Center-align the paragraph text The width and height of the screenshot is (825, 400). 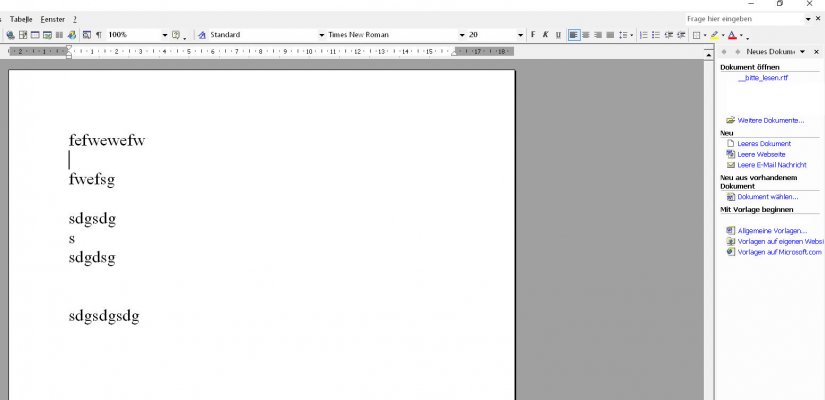tap(586, 35)
